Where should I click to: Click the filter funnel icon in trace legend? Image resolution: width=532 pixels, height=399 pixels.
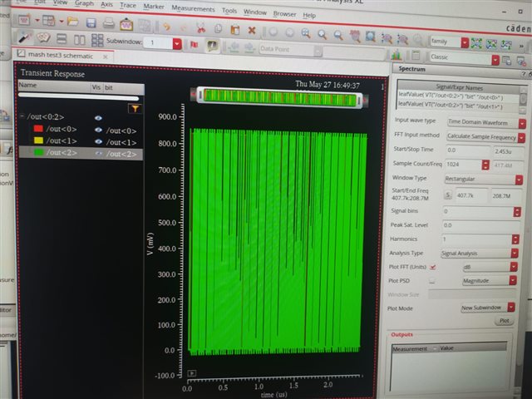click(133, 108)
